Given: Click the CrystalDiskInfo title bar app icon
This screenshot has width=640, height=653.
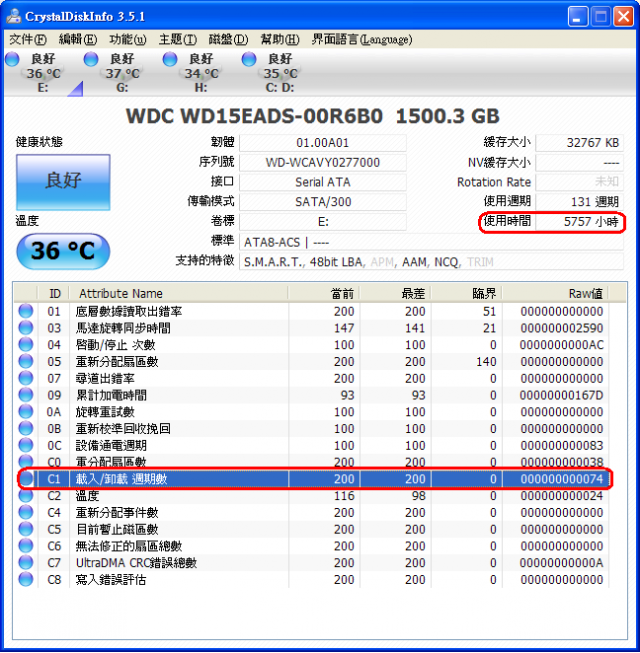Looking at the screenshot, I should [x=14, y=16].
